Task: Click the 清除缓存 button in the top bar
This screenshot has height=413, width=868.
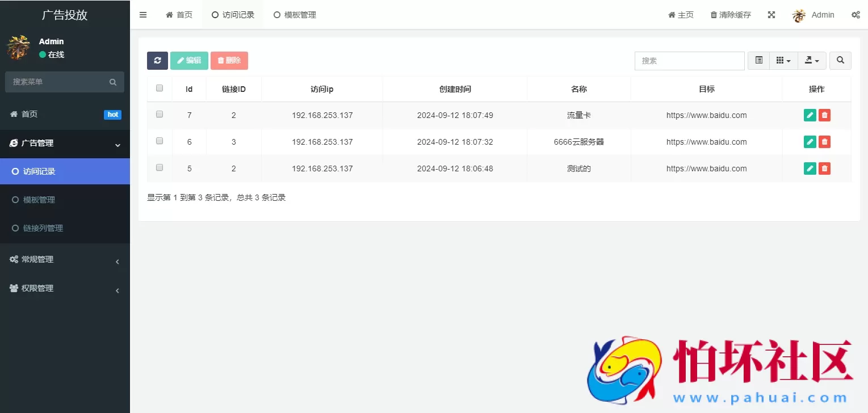Action: [x=730, y=15]
